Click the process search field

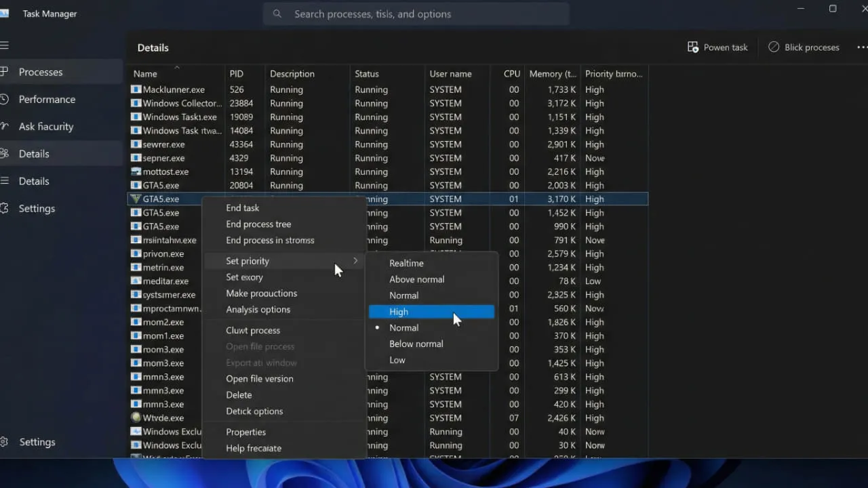coord(416,14)
